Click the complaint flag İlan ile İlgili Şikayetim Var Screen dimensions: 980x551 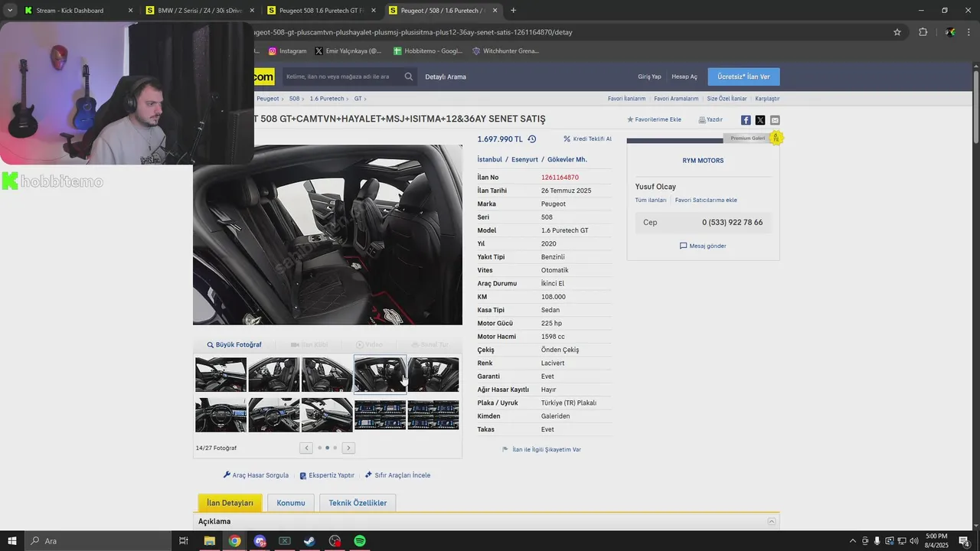[x=541, y=449]
